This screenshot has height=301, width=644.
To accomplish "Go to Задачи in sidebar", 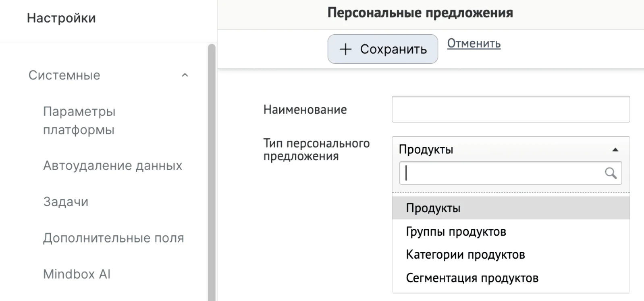I will [x=66, y=201].
